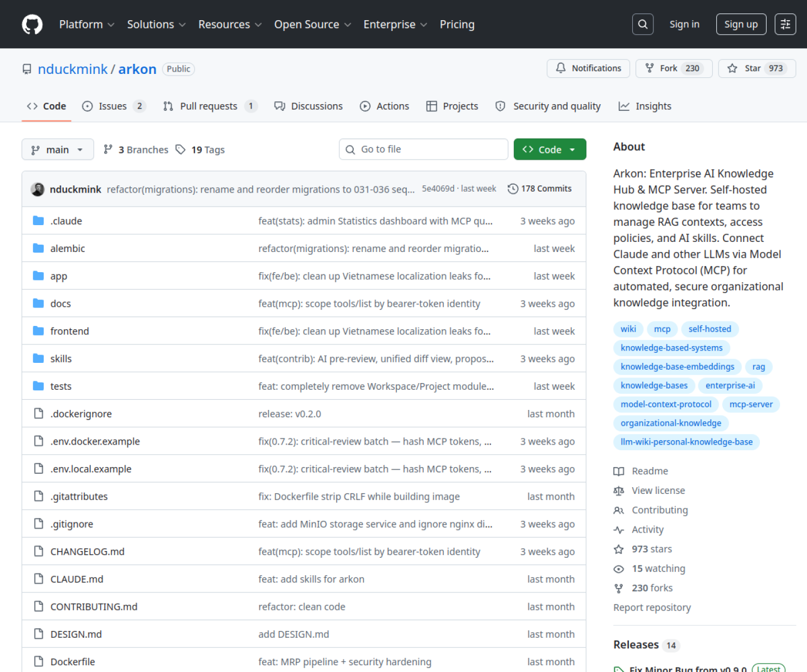807x672 pixels.
Task: Switch to the Pull requests tab
Action: point(210,106)
